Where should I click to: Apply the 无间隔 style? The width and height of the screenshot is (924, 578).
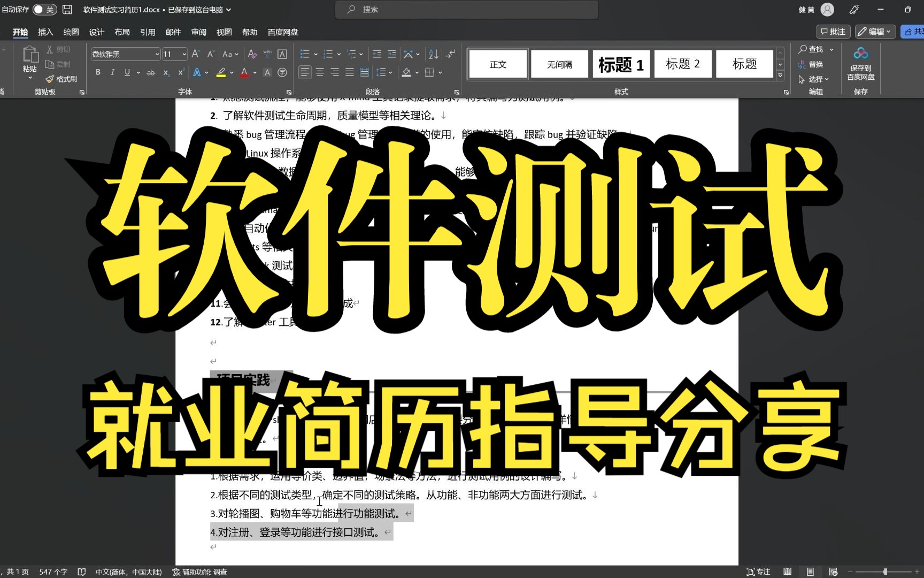pyautogui.click(x=559, y=64)
